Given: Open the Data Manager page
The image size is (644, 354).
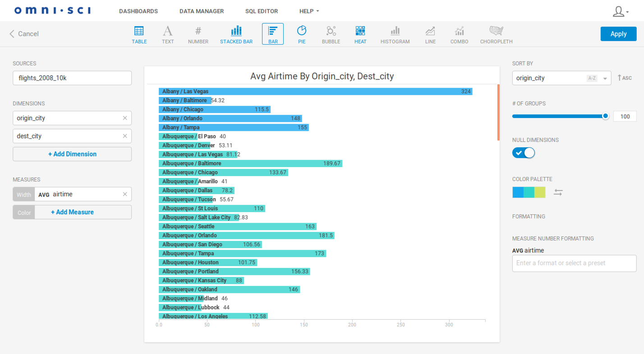Looking at the screenshot, I should (x=202, y=11).
